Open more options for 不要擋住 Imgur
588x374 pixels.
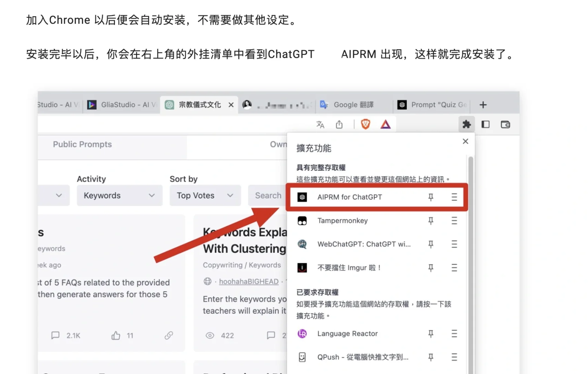click(454, 268)
